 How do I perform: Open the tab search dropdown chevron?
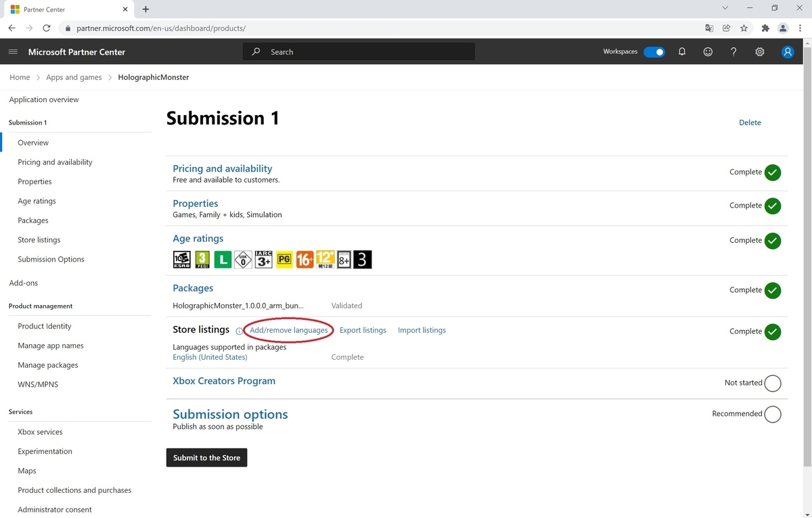pyautogui.click(x=725, y=9)
